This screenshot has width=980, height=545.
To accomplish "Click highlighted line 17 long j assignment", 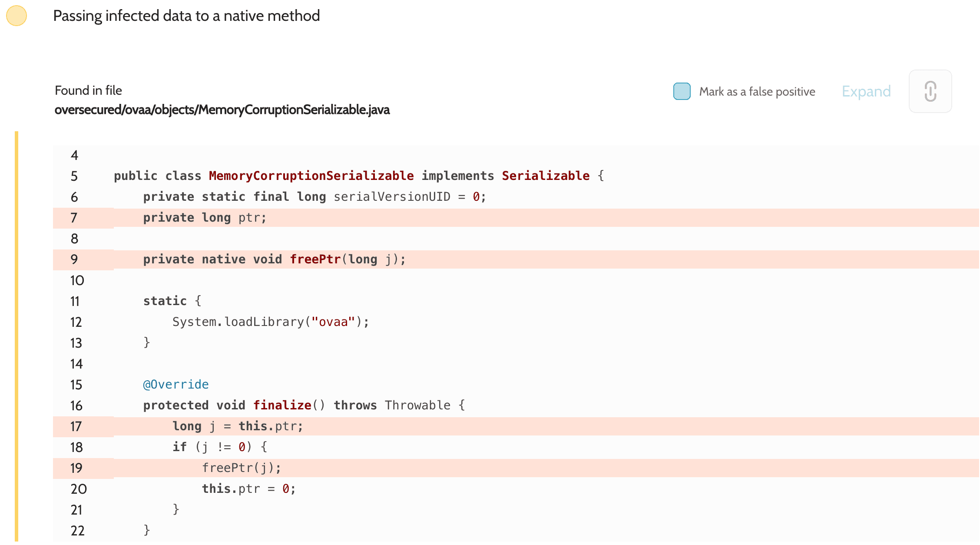I will (237, 426).
